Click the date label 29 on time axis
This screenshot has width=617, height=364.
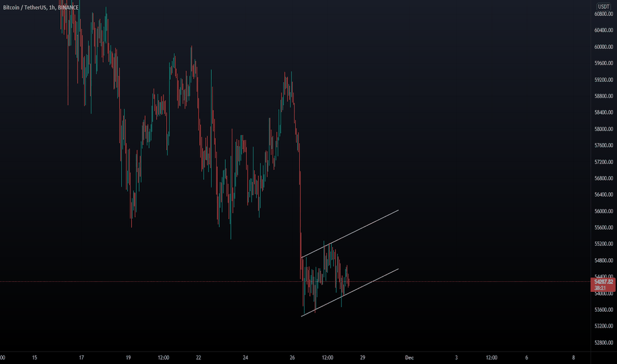362,357
